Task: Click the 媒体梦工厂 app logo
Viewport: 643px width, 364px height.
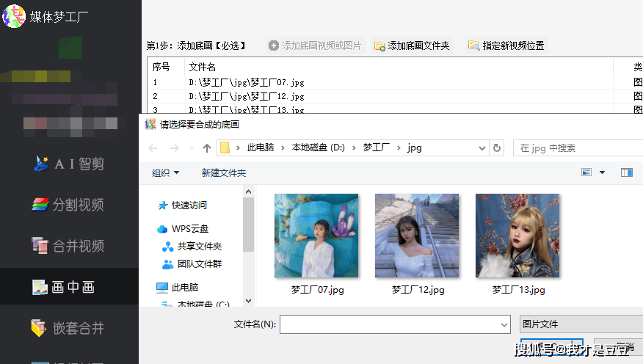Action: tap(14, 16)
